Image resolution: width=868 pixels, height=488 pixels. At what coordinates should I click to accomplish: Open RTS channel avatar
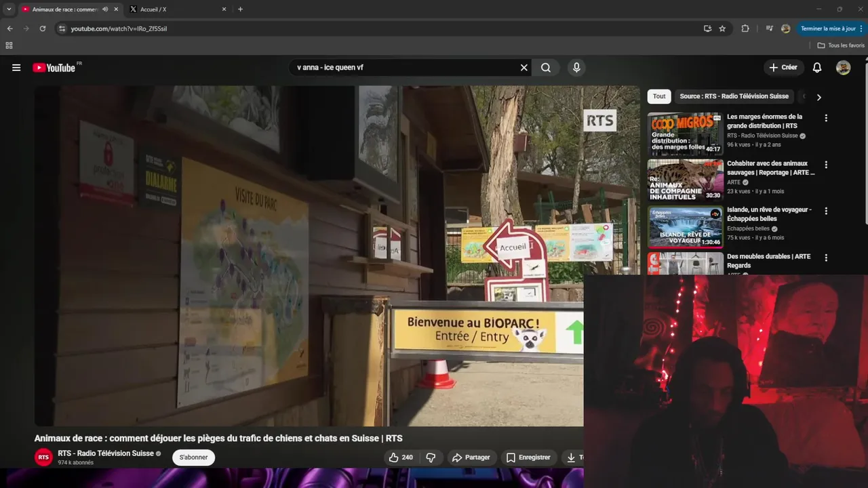click(43, 457)
